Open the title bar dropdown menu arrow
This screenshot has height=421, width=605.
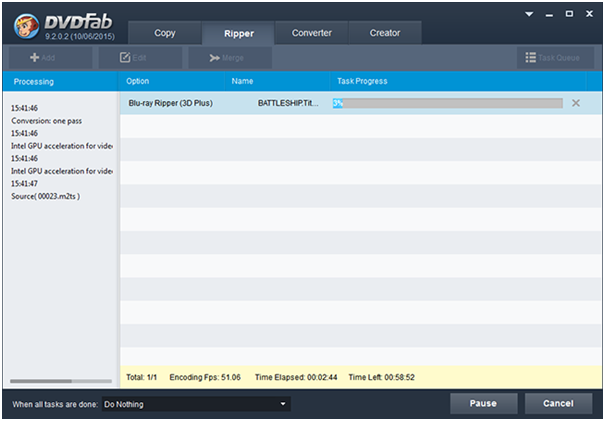[x=530, y=14]
